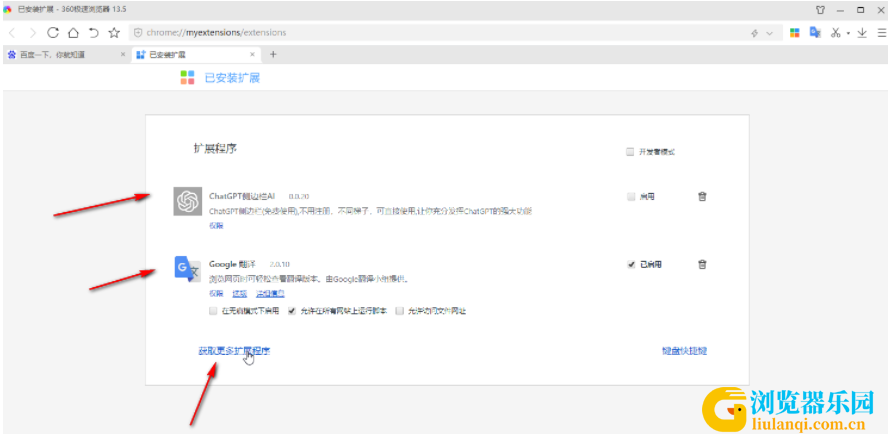Delete the ChatGPT侧边栏AI extension via trash icon
The height and width of the screenshot is (434, 888).
click(x=702, y=197)
